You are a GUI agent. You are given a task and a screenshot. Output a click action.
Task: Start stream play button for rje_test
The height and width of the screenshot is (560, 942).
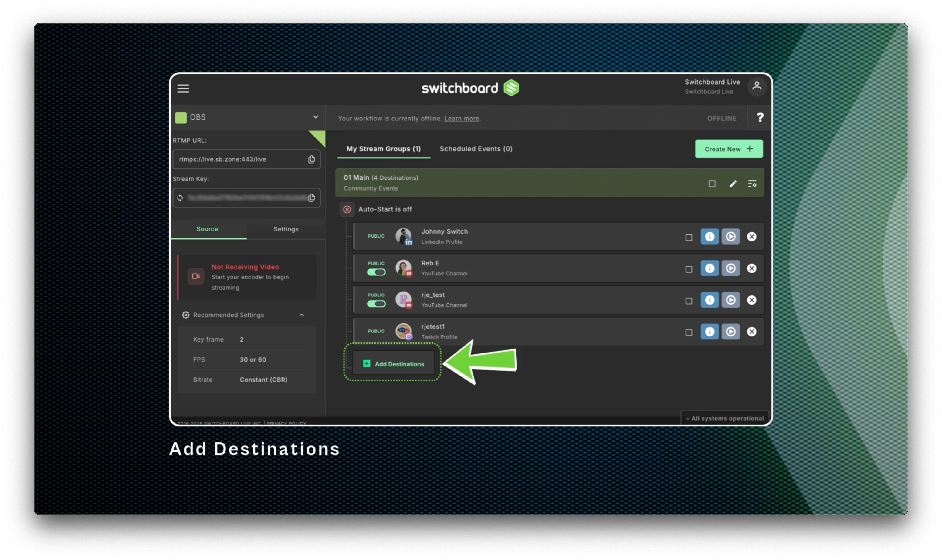click(x=730, y=300)
